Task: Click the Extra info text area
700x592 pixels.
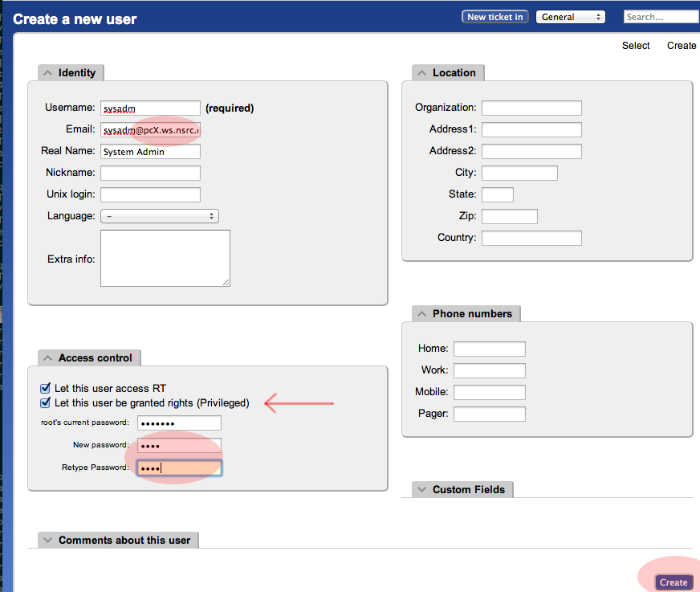Action: [165, 258]
